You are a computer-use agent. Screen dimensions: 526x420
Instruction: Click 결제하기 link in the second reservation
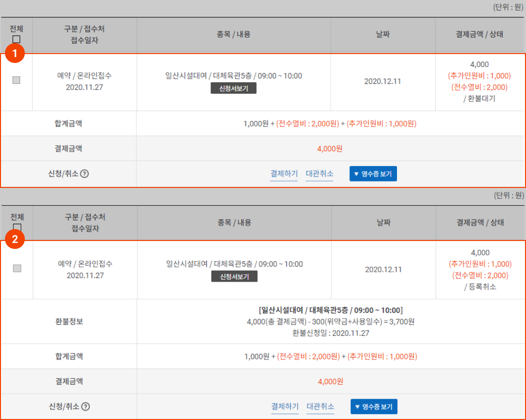(x=285, y=406)
